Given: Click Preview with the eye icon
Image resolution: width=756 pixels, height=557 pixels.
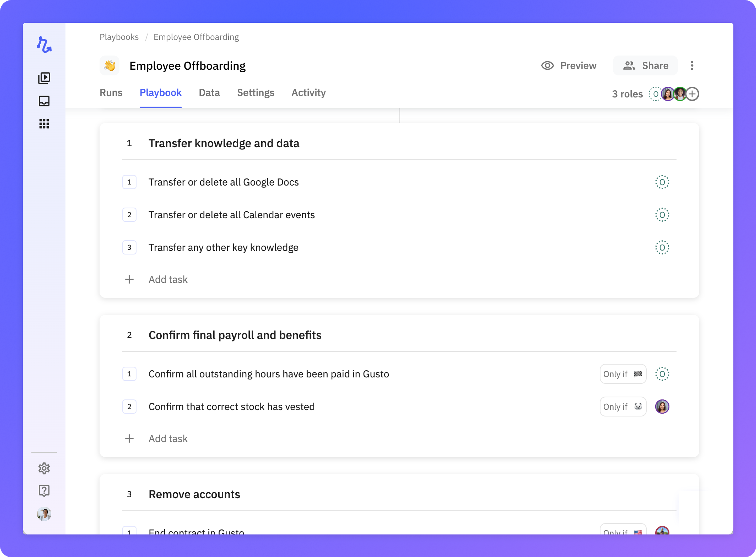Looking at the screenshot, I should 569,65.
